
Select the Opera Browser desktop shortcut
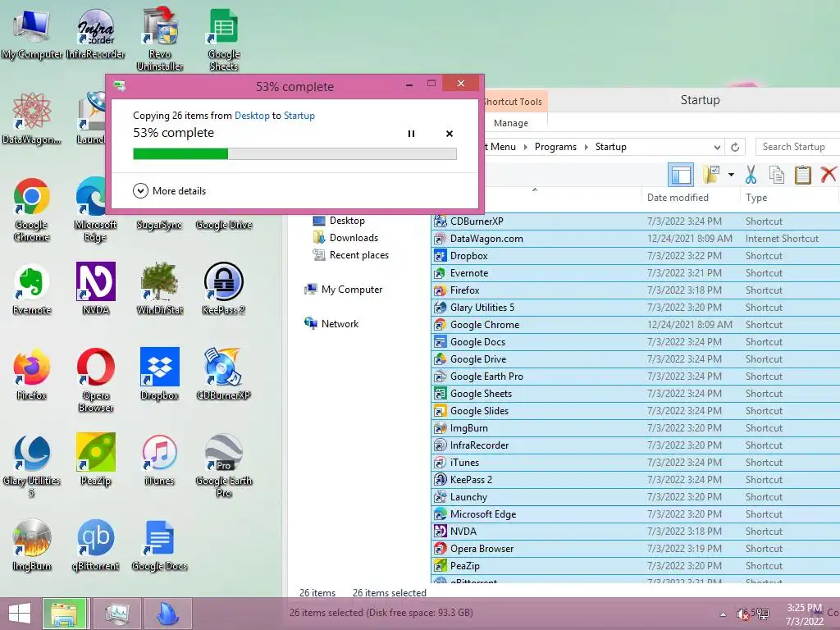(x=95, y=381)
